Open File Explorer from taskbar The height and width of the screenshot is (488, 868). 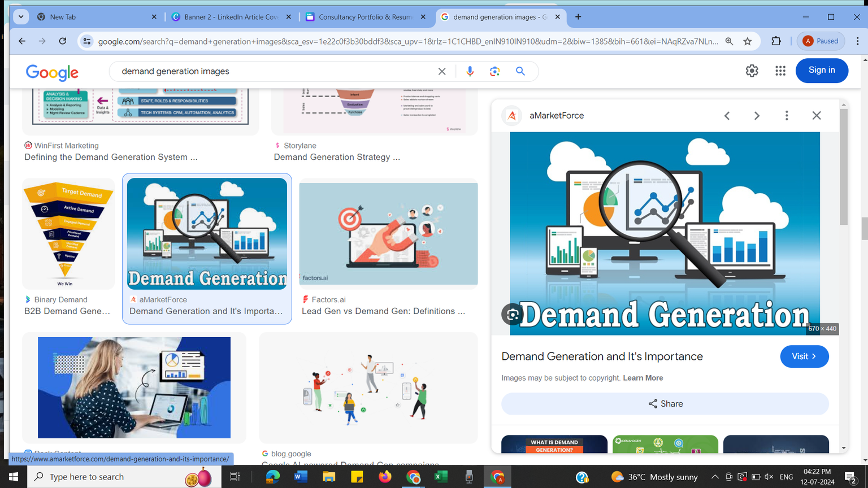(x=329, y=477)
